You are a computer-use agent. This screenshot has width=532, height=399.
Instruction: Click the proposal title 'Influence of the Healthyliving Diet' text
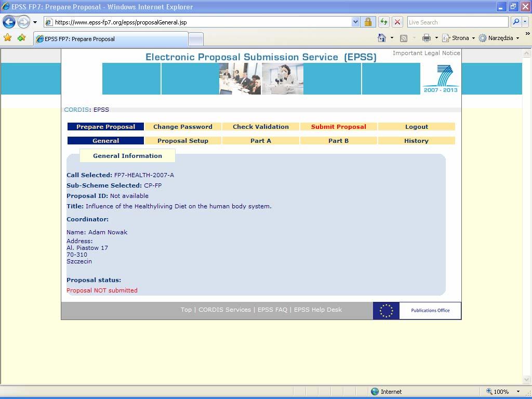point(179,206)
